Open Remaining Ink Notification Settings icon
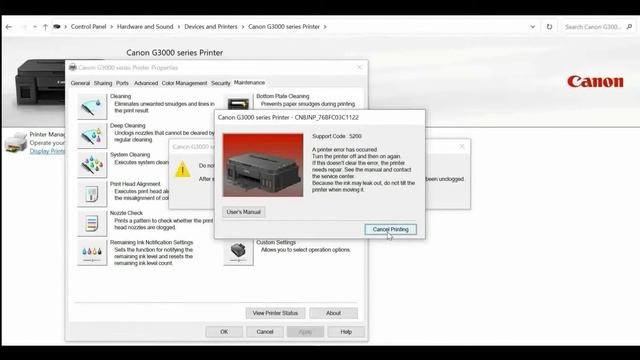640x360 pixels. coord(92,252)
